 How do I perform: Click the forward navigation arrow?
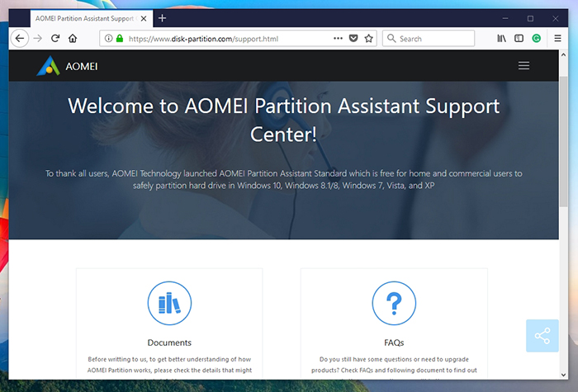click(x=38, y=38)
